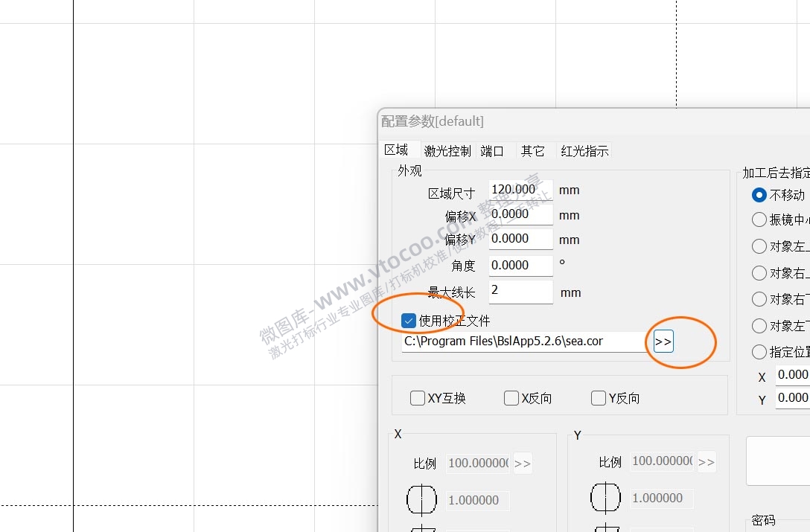Enable the Y反向 checkbox
This screenshot has height=532, width=810.
click(598, 398)
